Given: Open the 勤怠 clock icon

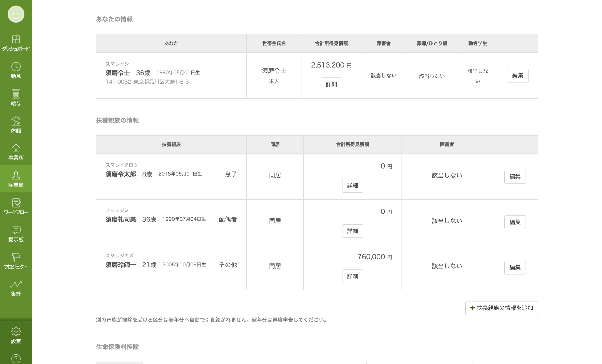Looking at the screenshot, I should (x=16, y=67).
